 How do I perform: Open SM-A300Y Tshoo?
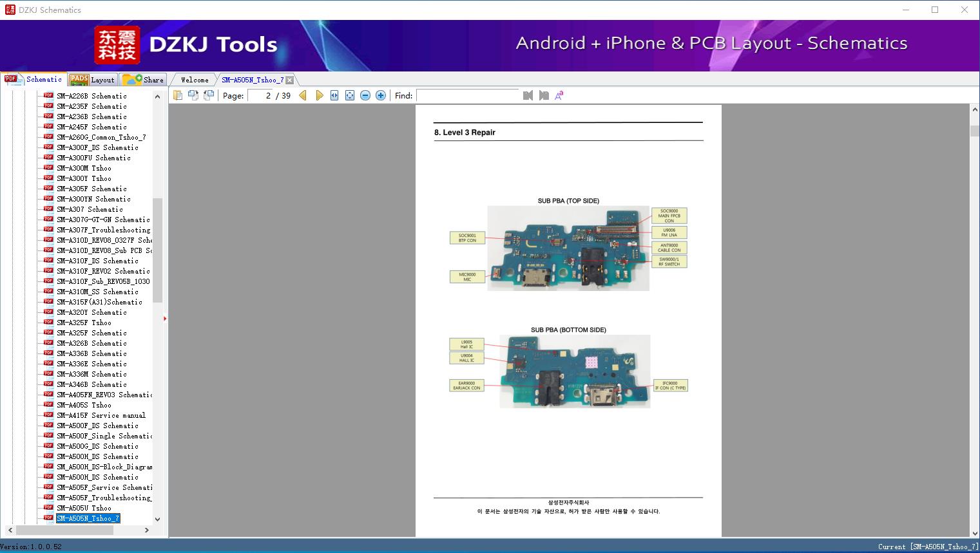tap(84, 178)
